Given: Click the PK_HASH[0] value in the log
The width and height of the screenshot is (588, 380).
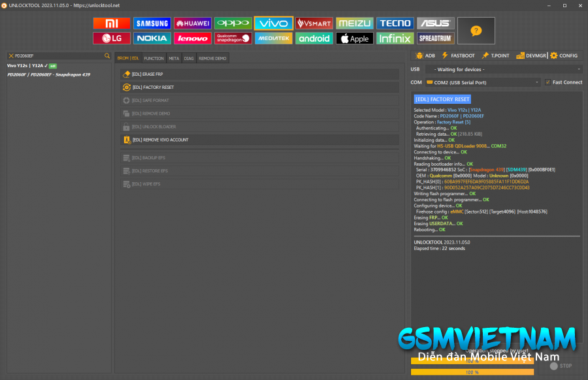Looking at the screenshot, I should click(486, 182).
